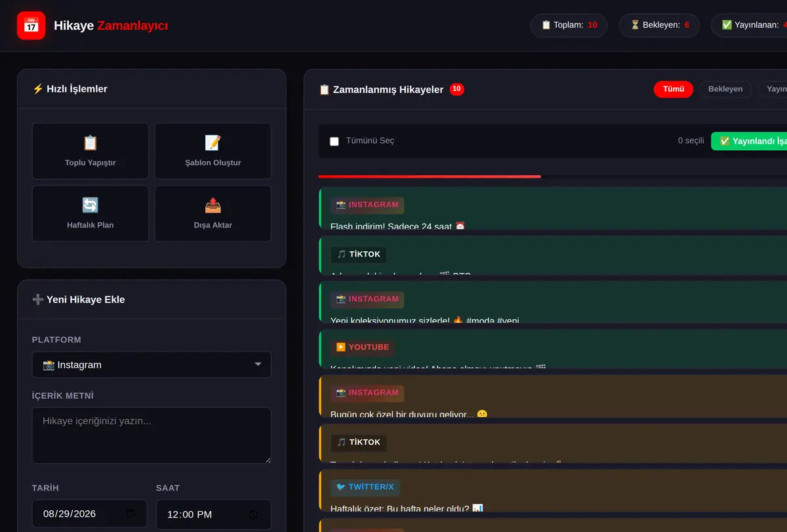Image resolution: width=787 pixels, height=532 pixels.
Task: Click the Saat time value 12:00 PM
Action: point(190,514)
